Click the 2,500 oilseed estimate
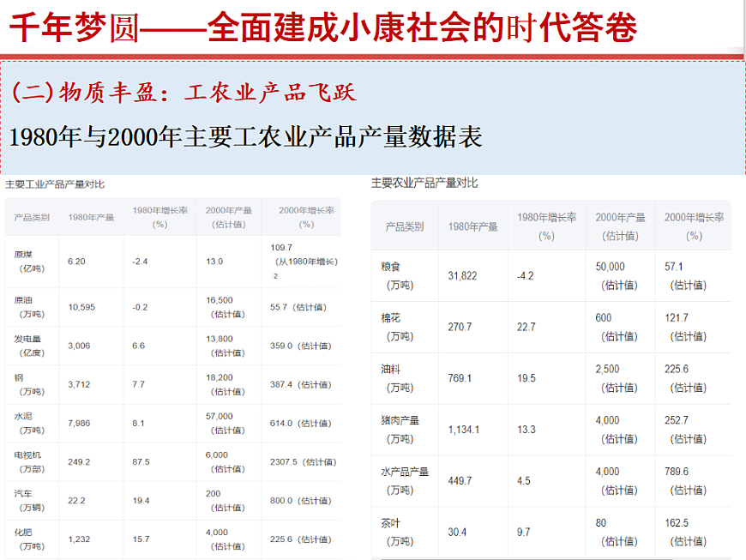 tap(608, 370)
